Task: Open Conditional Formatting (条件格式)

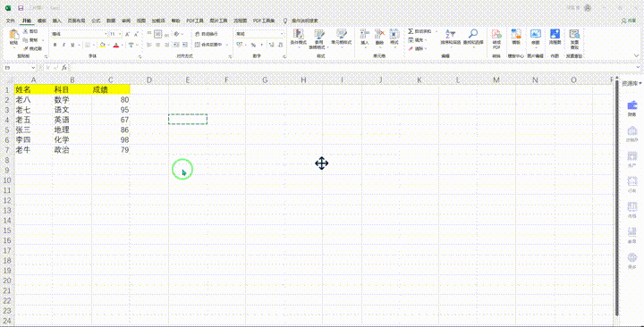Action: point(298,38)
